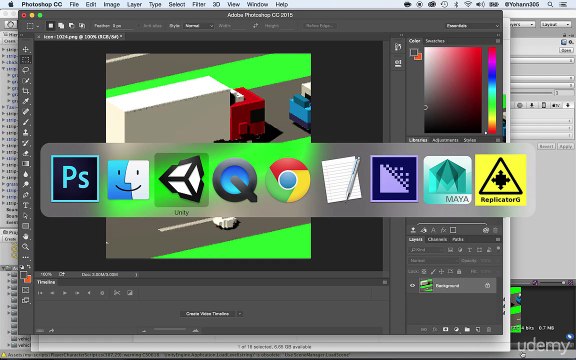Image resolution: width=576 pixels, height=360 pixels.
Task: Pick a color in the color field
Action: click(x=453, y=90)
